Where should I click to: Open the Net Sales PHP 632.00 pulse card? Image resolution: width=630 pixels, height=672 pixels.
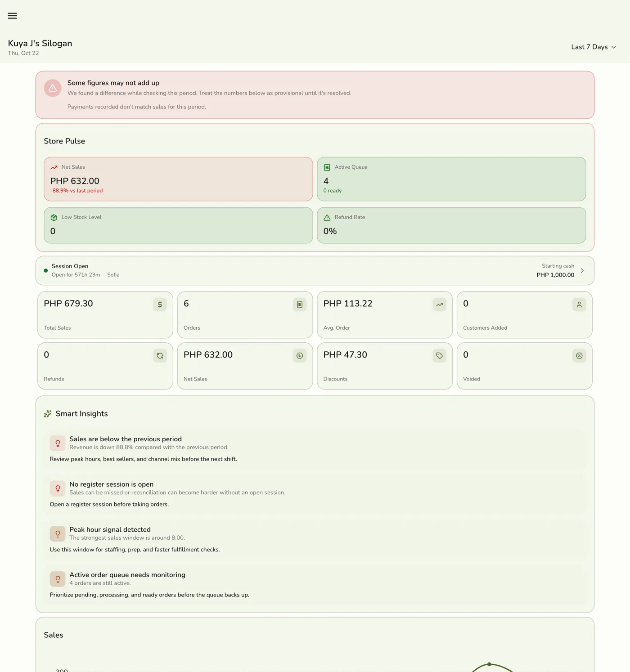click(178, 179)
